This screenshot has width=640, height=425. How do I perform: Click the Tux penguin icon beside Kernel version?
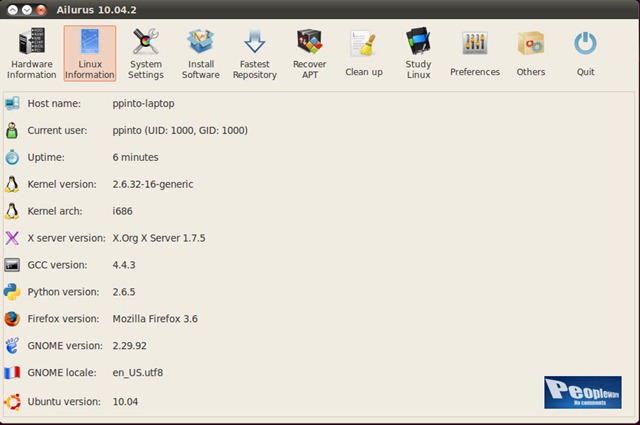pos(12,184)
